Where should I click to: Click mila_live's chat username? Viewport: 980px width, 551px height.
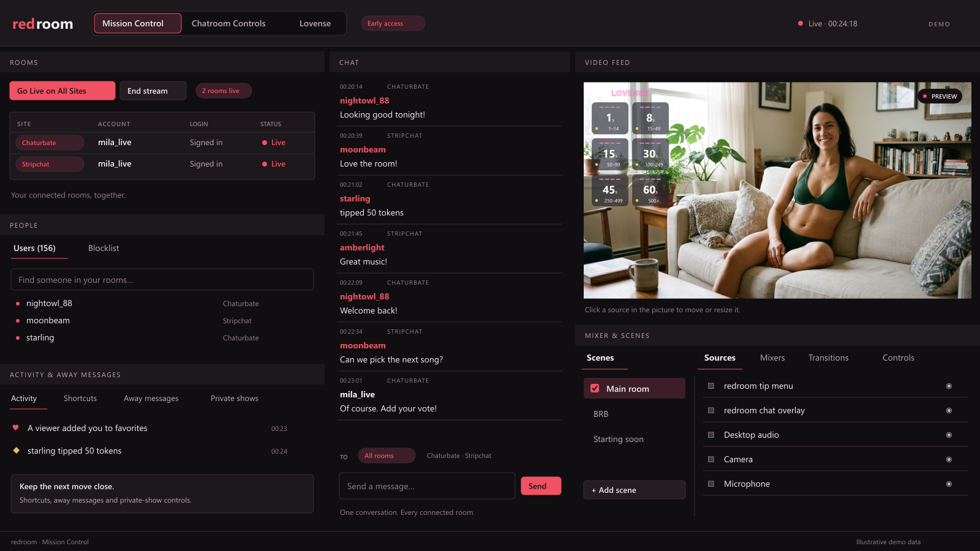(357, 395)
